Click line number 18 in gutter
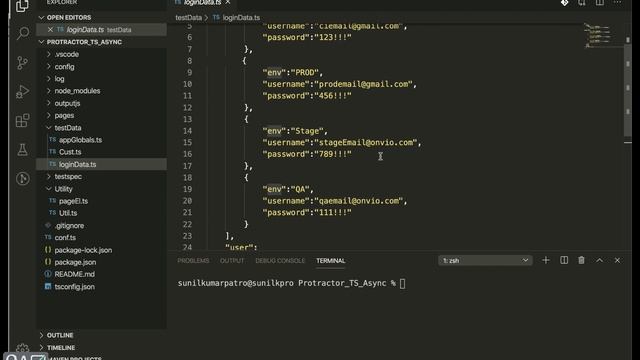Image resolution: width=640 pixels, height=360 pixels. [x=187, y=178]
